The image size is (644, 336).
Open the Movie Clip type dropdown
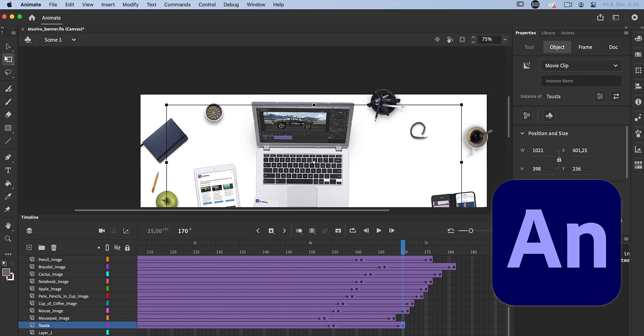pyautogui.click(x=581, y=65)
